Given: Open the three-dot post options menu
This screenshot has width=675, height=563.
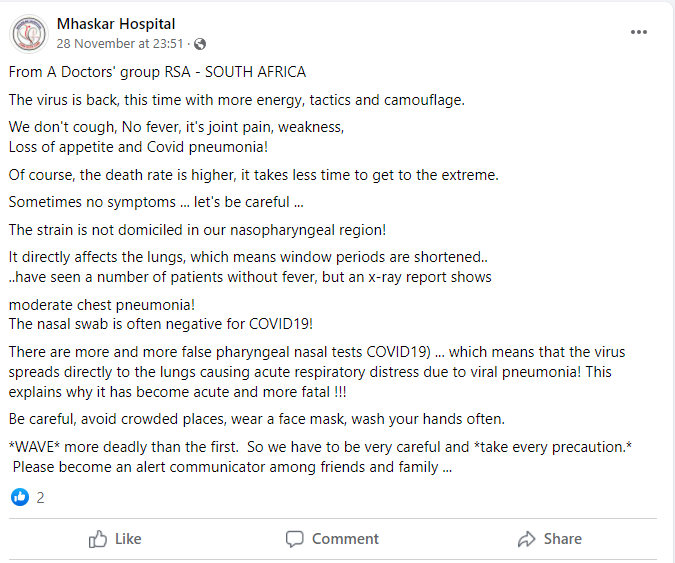Looking at the screenshot, I should (x=639, y=32).
